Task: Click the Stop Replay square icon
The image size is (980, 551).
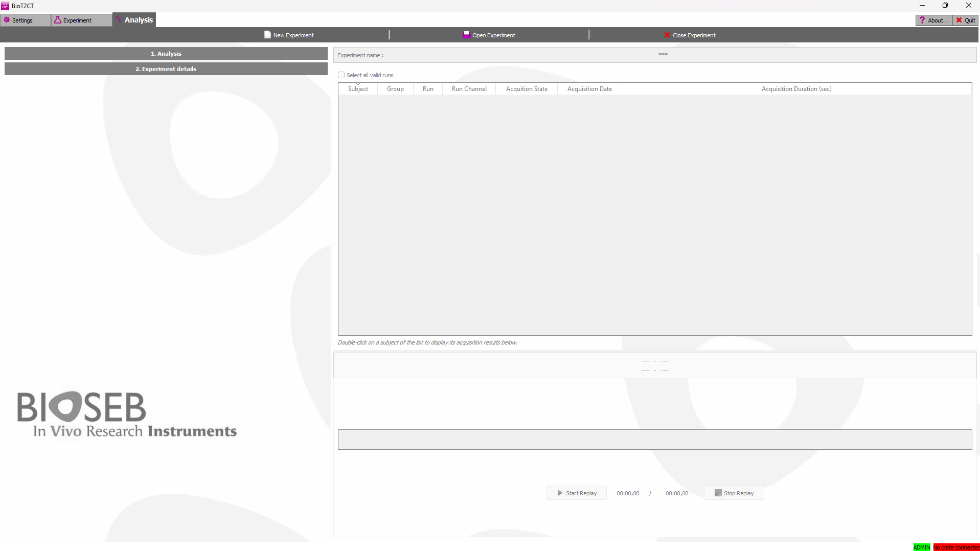Action: 718,493
